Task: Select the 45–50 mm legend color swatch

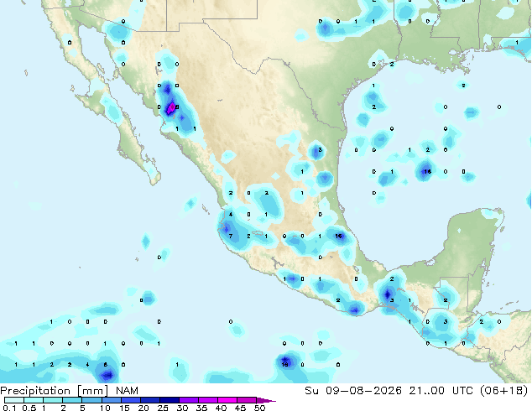Action: pos(246,400)
